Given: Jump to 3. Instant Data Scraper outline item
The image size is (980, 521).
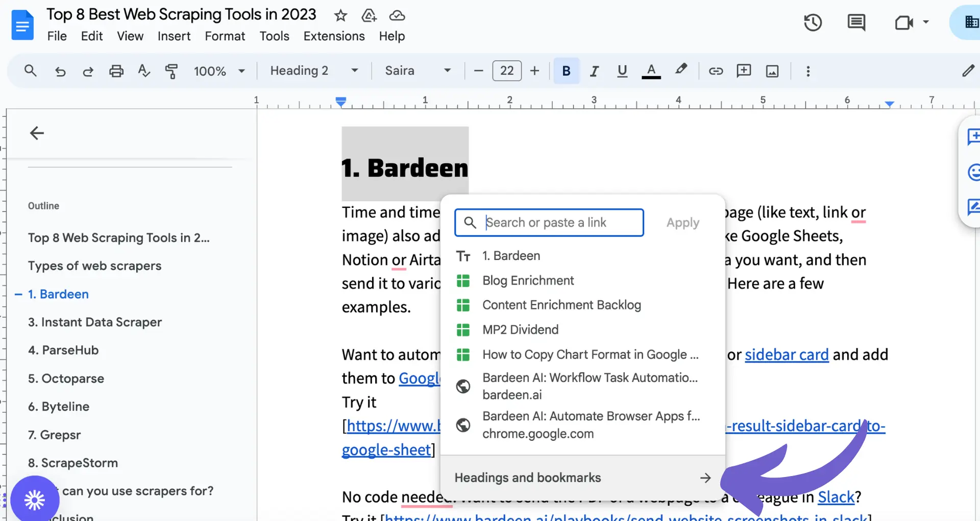Looking at the screenshot, I should point(95,322).
